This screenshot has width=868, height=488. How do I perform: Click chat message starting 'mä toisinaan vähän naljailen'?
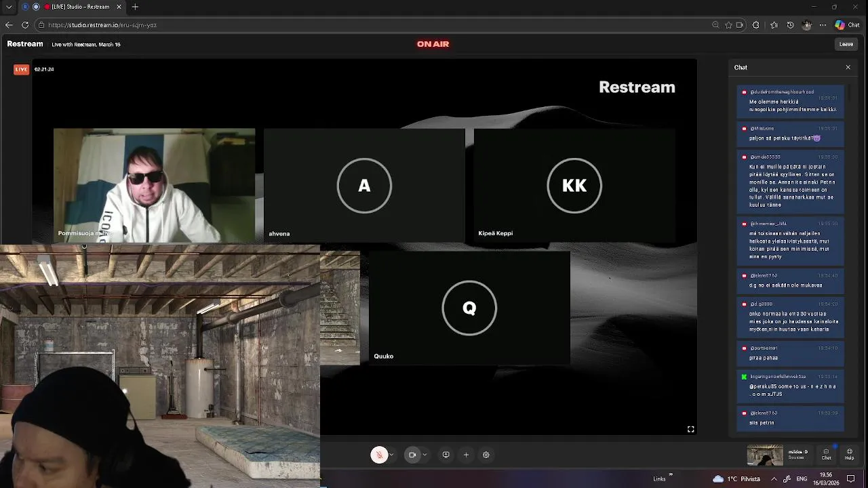pos(791,241)
